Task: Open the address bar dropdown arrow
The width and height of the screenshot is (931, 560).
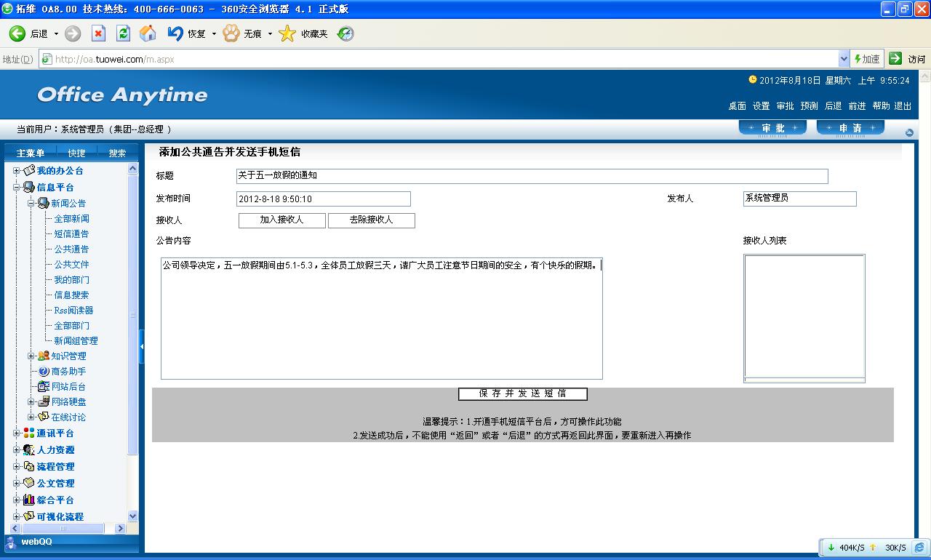Action: (x=844, y=59)
